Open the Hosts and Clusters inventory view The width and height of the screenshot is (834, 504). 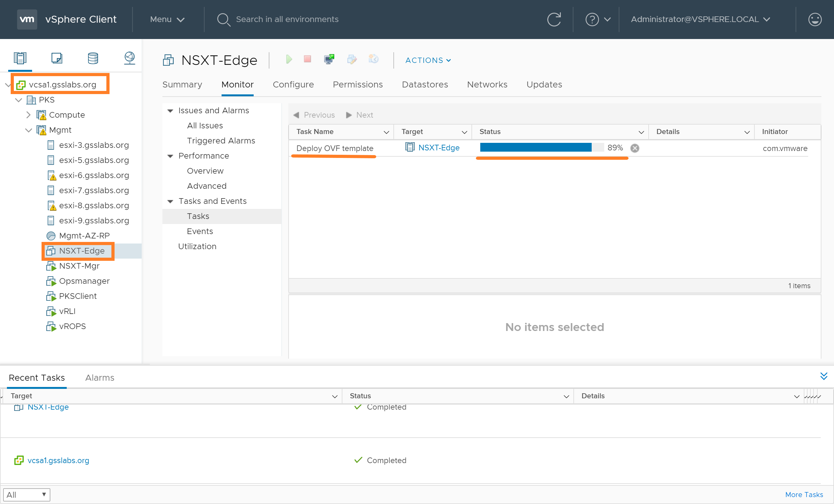(20, 58)
